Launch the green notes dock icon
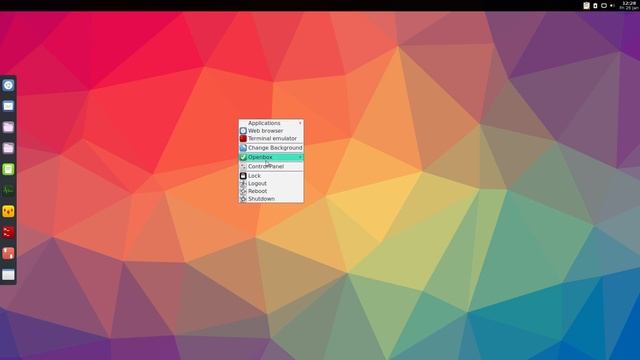Viewport: 640px width, 360px height. click(x=8, y=169)
